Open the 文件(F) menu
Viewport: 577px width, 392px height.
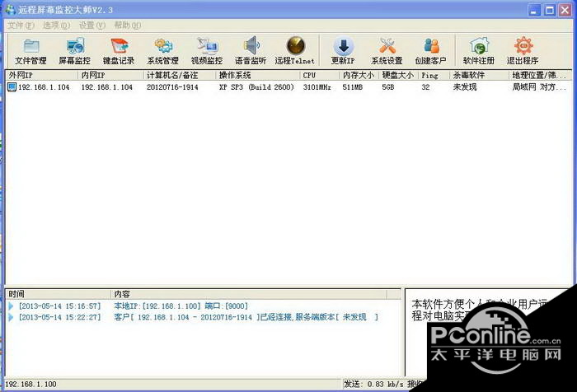point(21,26)
